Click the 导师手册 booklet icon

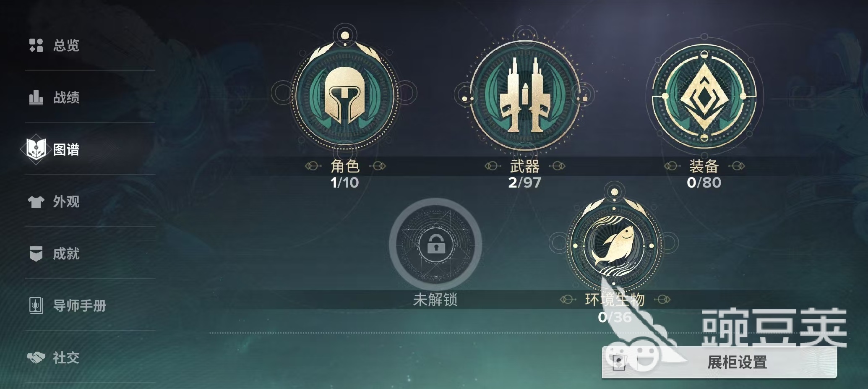[x=36, y=305]
